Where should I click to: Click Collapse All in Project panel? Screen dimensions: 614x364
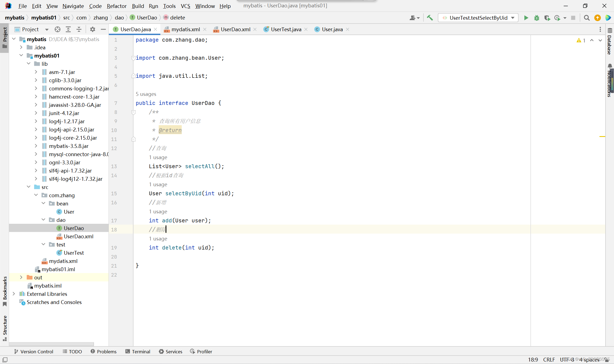pos(79,29)
